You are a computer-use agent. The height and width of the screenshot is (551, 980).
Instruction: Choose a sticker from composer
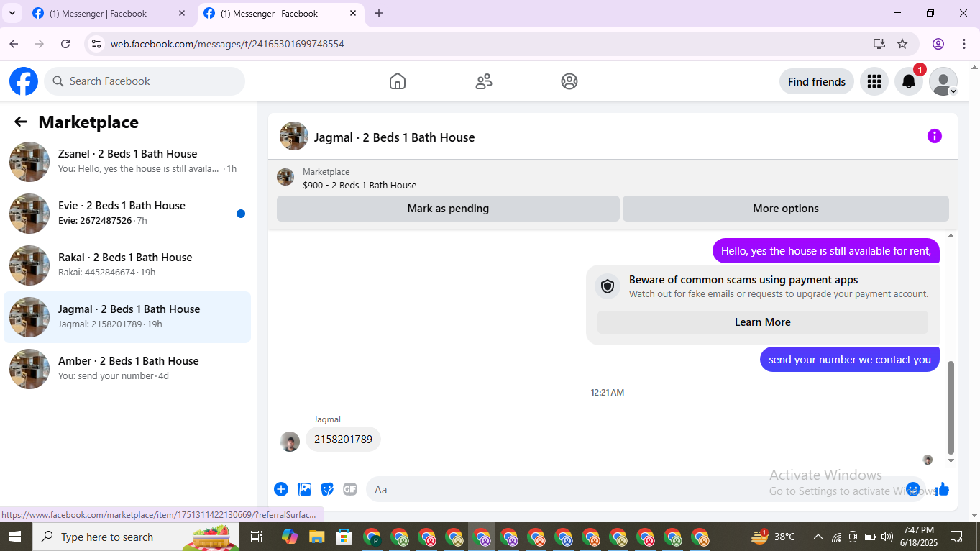click(327, 489)
